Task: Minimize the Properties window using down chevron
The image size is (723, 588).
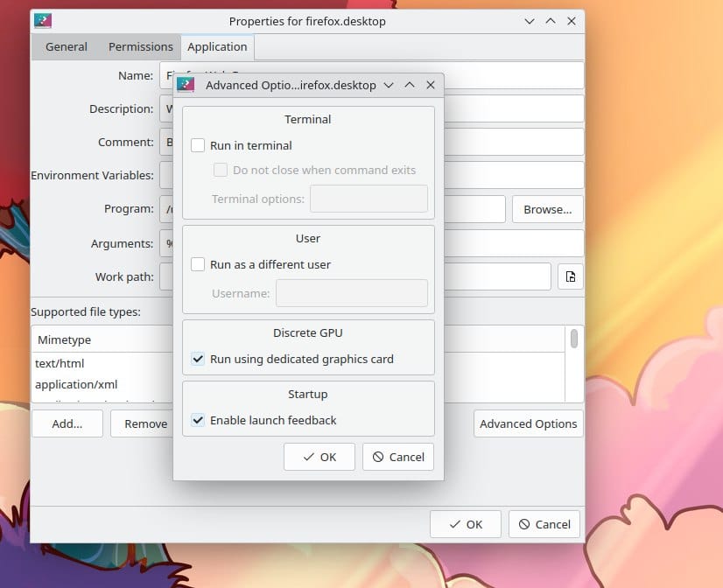Action: click(x=530, y=21)
